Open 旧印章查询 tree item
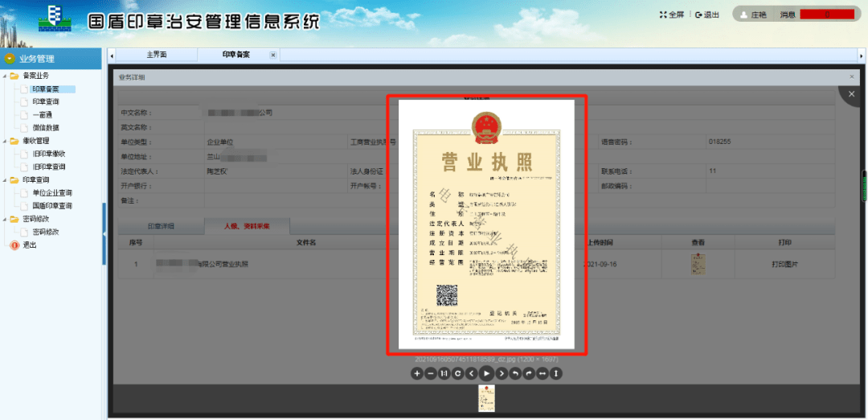Image resolution: width=868 pixels, height=420 pixels. [x=49, y=167]
